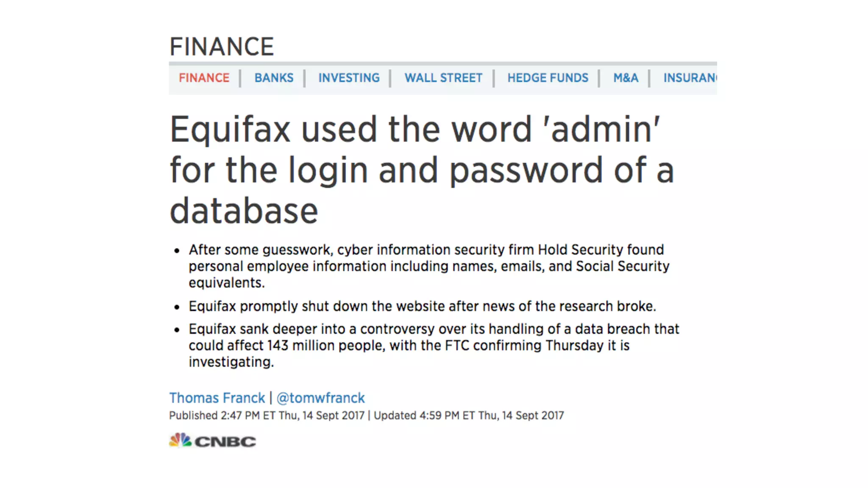Visit the @tomwfranck Twitter handle link
Viewport: 868px width, 488px height.
320,398
